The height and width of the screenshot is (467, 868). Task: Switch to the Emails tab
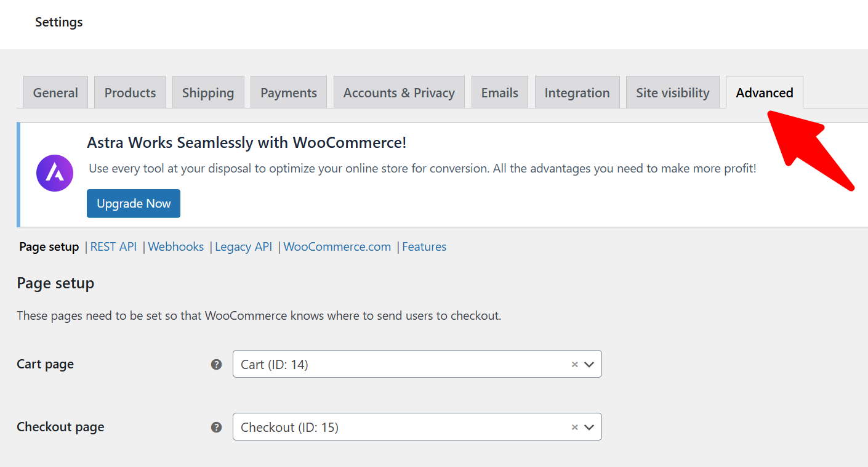point(500,92)
